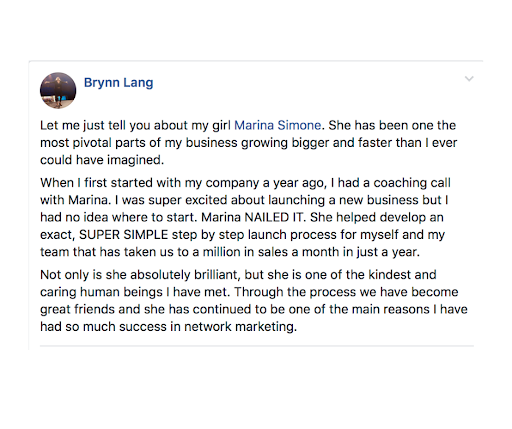Click the phrase a million in sales
The width and height of the screenshot is (512, 429).
pos(239,252)
